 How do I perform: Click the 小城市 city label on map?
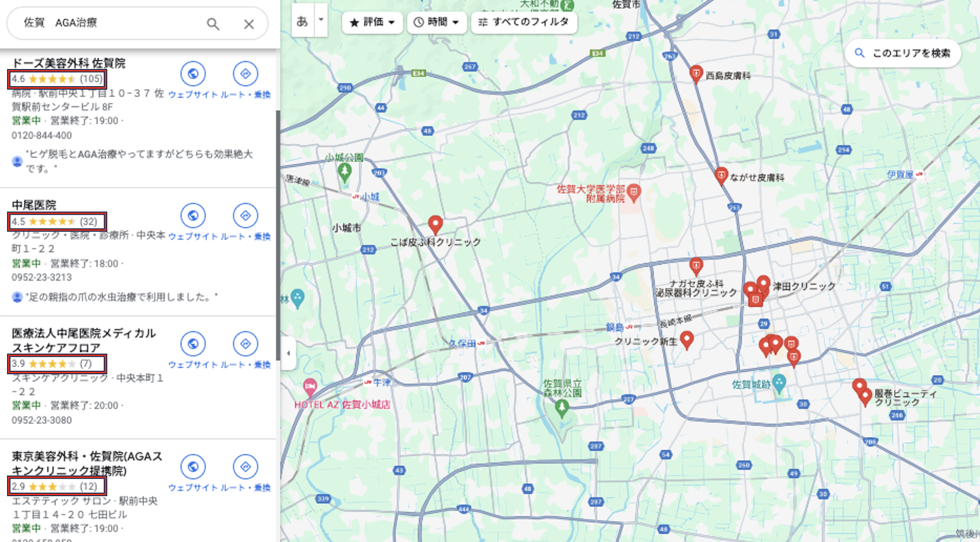click(346, 228)
